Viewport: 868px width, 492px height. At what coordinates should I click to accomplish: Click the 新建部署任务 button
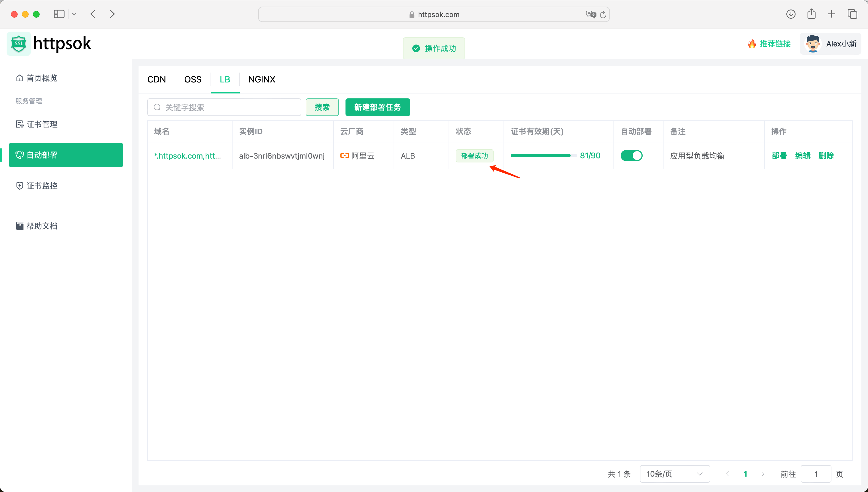(378, 107)
